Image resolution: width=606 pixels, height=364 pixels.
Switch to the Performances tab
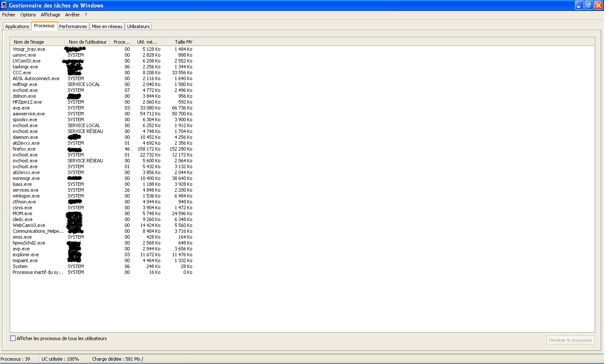[73, 26]
